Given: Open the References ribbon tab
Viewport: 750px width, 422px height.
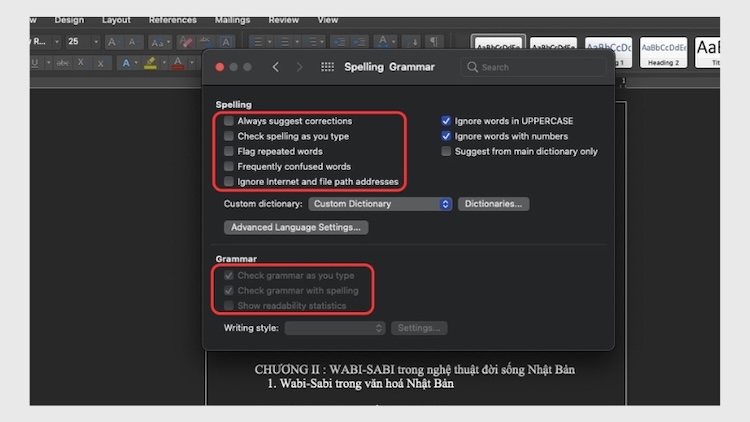Looking at the screenshot, I should (172, 20).
